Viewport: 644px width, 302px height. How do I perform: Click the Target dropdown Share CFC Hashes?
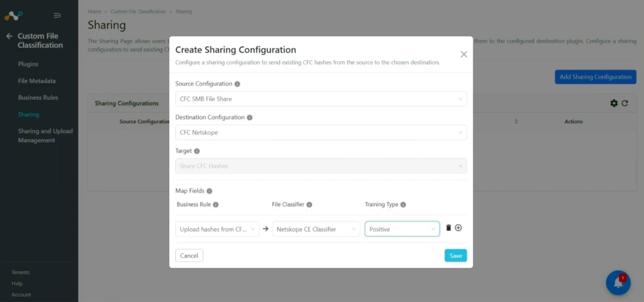321,166
